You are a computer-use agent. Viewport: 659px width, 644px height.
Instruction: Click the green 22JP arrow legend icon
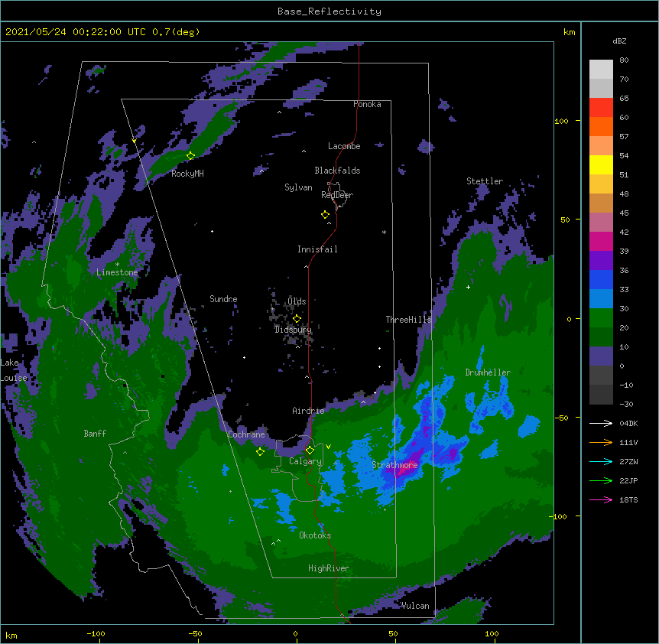(601, 480)
